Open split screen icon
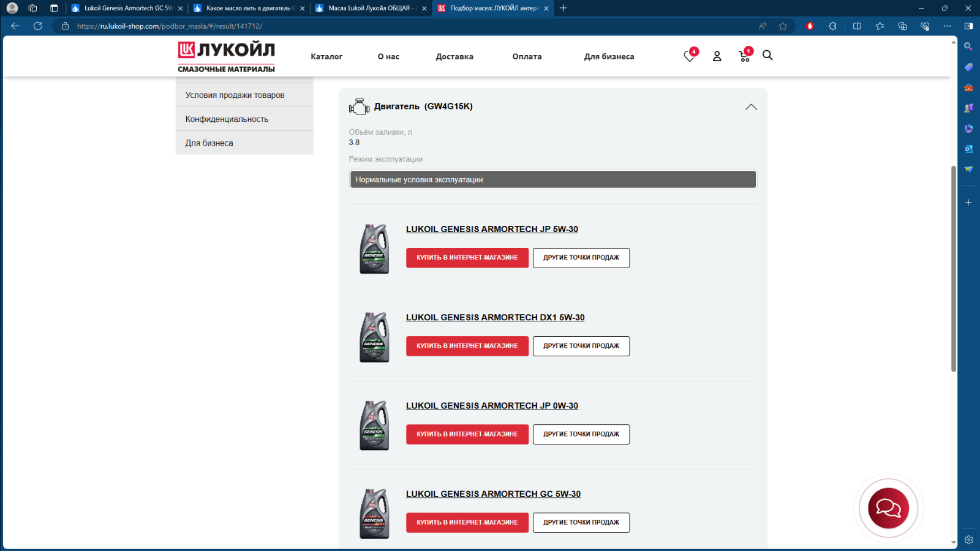This screenshot has width=980, height=551. pos(857,26)
